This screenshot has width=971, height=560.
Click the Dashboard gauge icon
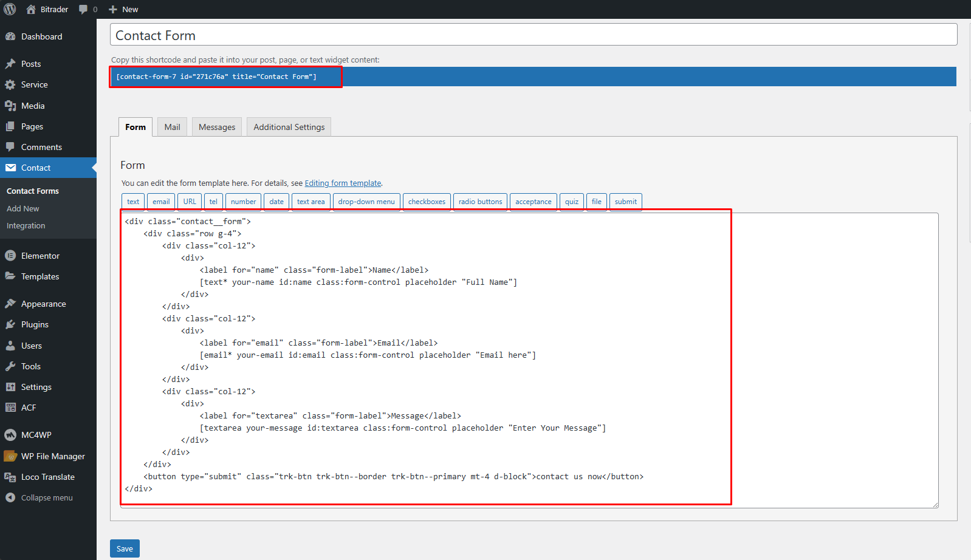(10, 36)
